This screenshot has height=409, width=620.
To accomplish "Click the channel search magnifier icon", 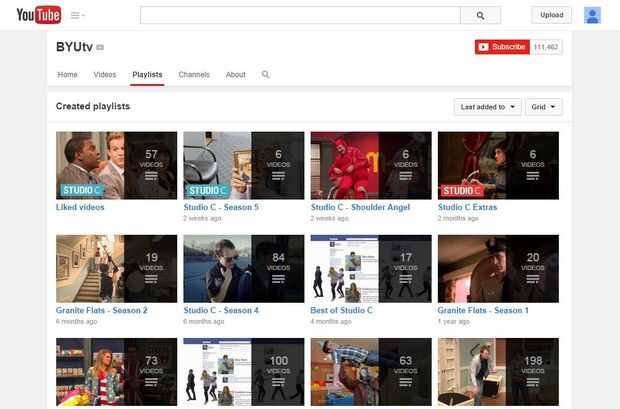I will (x=265, y=74).
